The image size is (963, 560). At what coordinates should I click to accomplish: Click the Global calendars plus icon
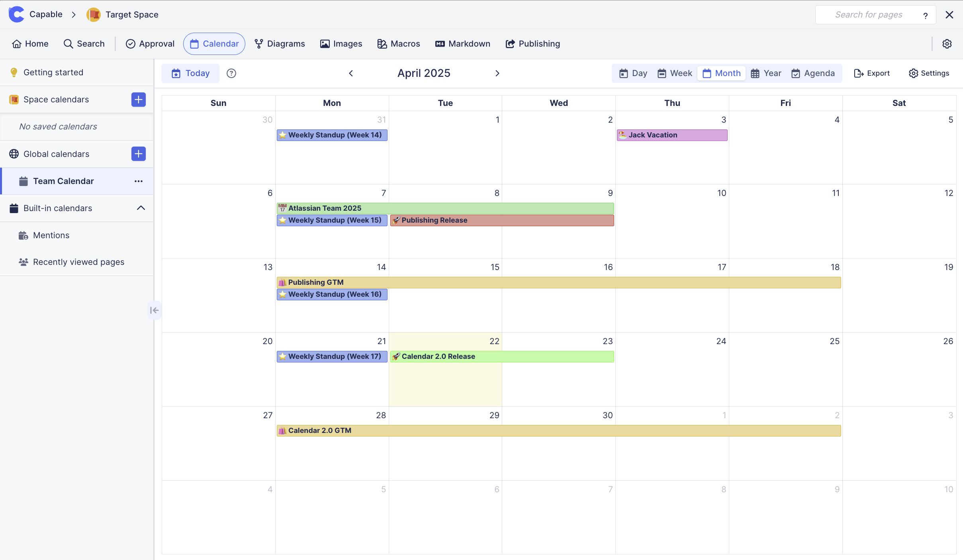[x=138, y=154]
